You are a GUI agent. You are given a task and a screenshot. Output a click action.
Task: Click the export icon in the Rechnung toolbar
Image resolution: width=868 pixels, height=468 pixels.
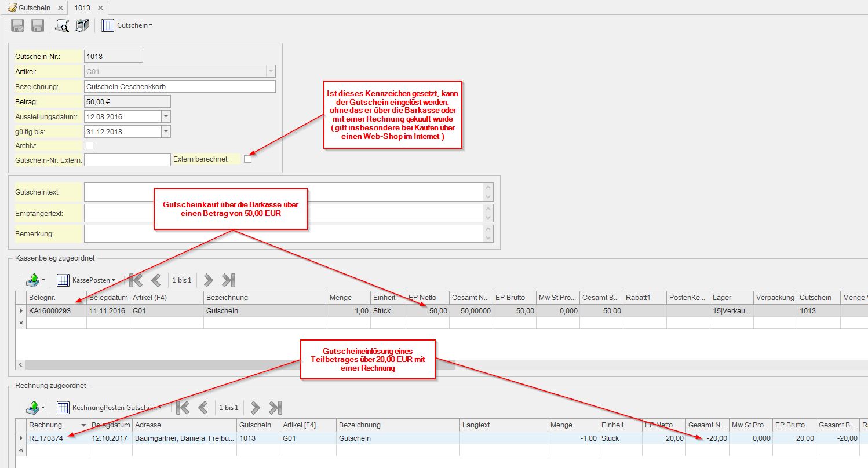tap(32, 408)
